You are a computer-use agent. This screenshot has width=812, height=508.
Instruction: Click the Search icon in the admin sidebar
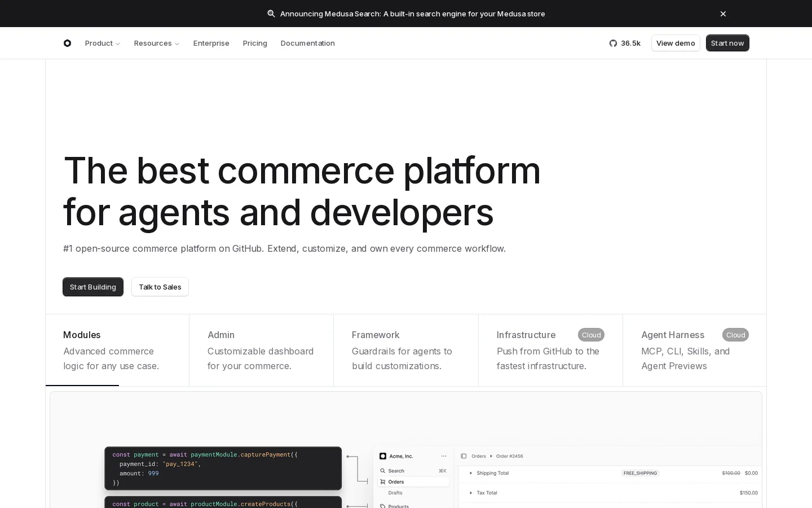382,471
